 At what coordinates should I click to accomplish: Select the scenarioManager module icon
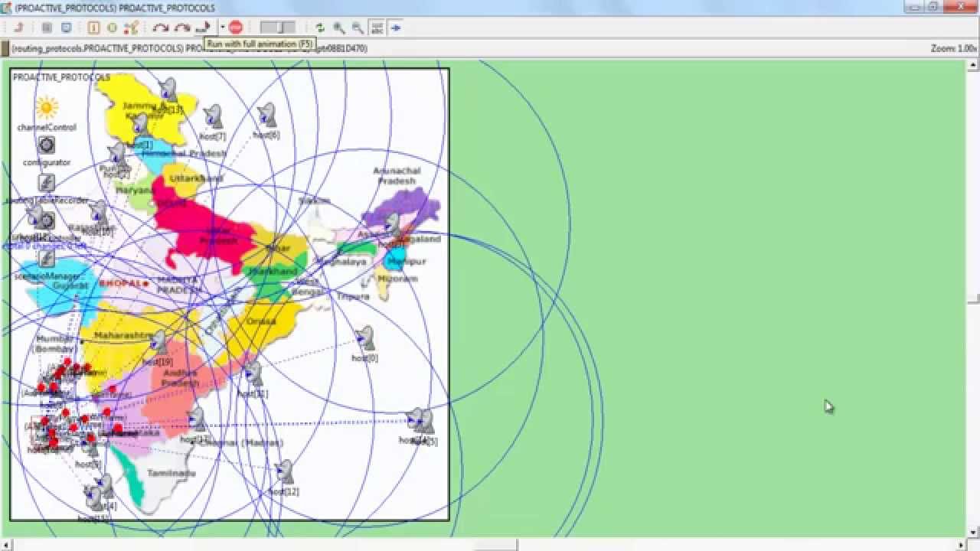pos(46,259)
